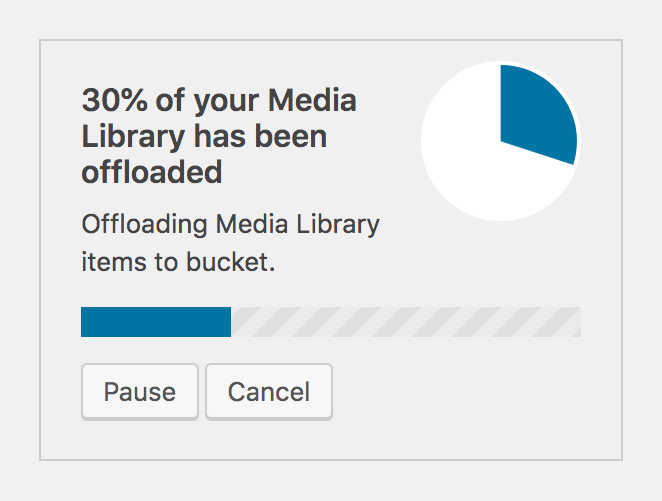The image size is (662, 501).
Task: Click the center of the pie chart
Action: point(500,141)
